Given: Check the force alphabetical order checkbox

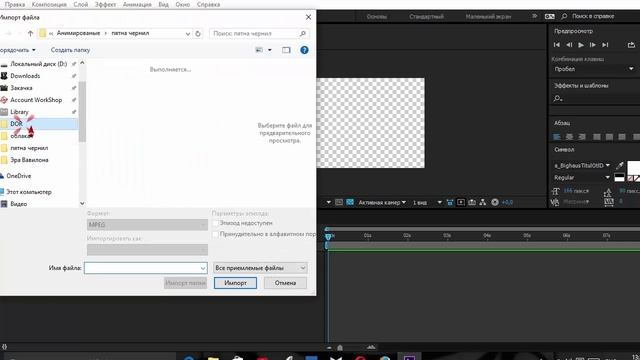Looking at the screenshot, I should [215, 234].
